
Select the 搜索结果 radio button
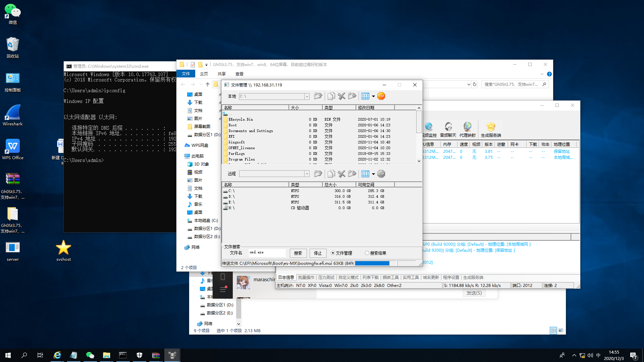pos(367,253)
